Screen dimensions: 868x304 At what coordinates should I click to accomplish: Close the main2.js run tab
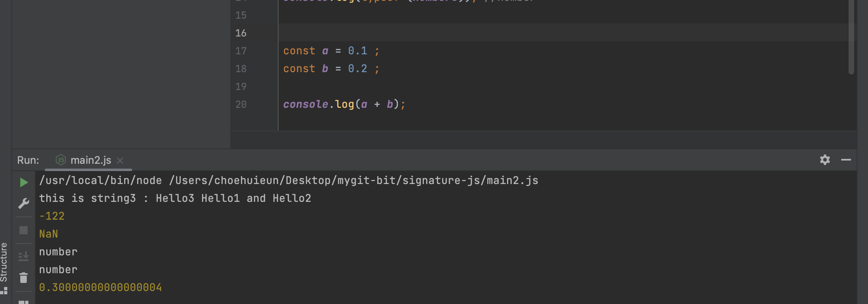[120, 161]
